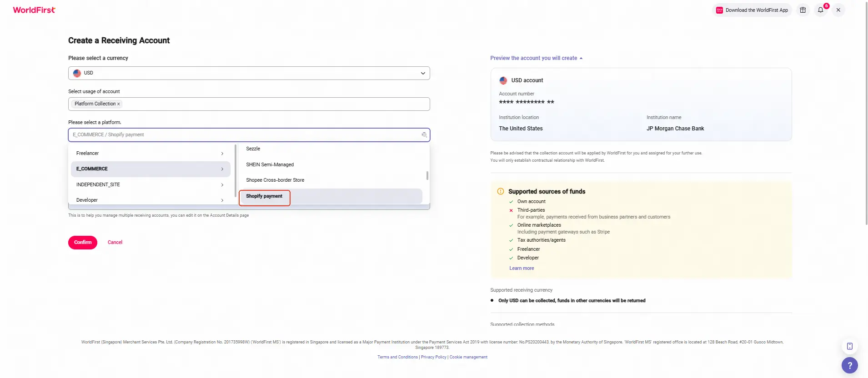Click the US flag in currency selector
This screenshot has width=868, height=378.
pyautogui.click(x=77, y=73)
